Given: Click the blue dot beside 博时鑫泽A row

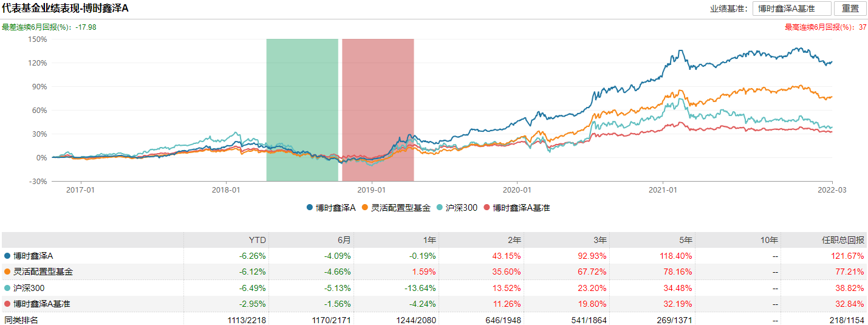Looking at the screenshot, I should (x=7, y=256).
